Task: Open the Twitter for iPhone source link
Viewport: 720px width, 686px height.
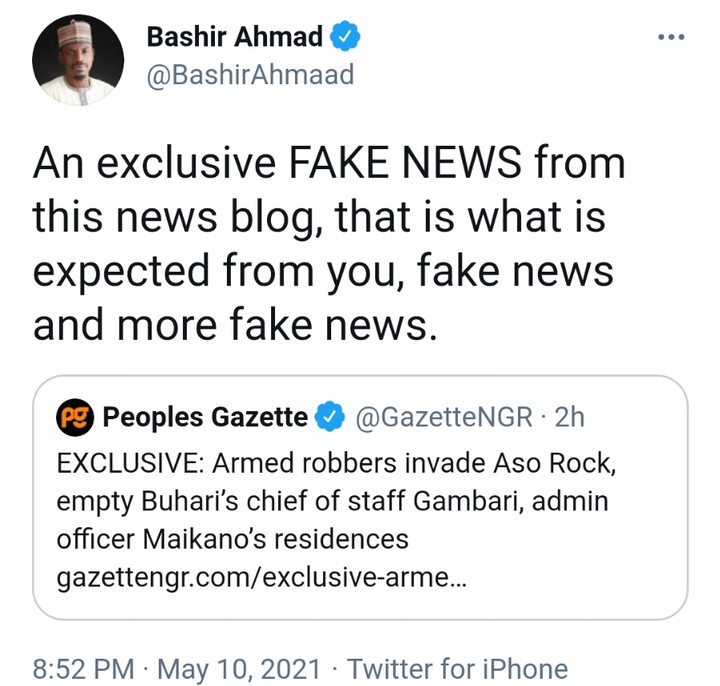Action: pyautogui.click(x=457, y=668)
